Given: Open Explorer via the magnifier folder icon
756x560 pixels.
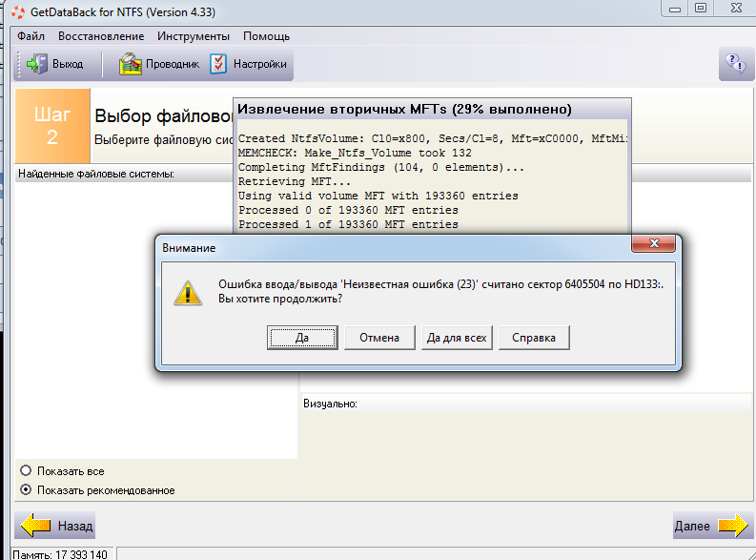Looking at the screenshot, I should coord(131,64).
